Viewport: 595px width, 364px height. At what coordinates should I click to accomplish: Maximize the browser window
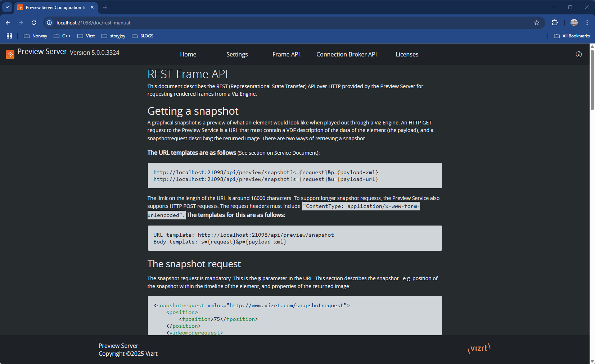(570, 7)
